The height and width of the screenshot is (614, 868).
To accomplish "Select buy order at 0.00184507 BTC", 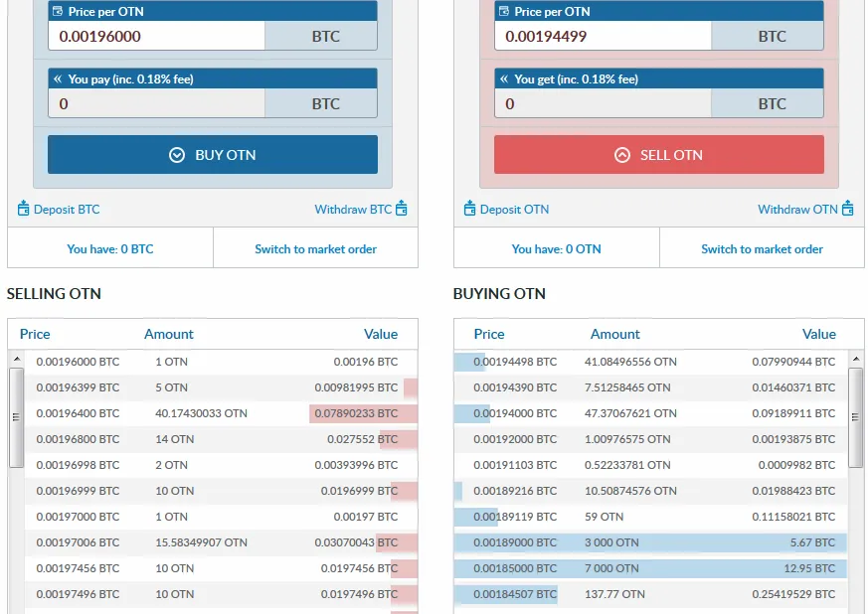I will [x=650, y=594].
